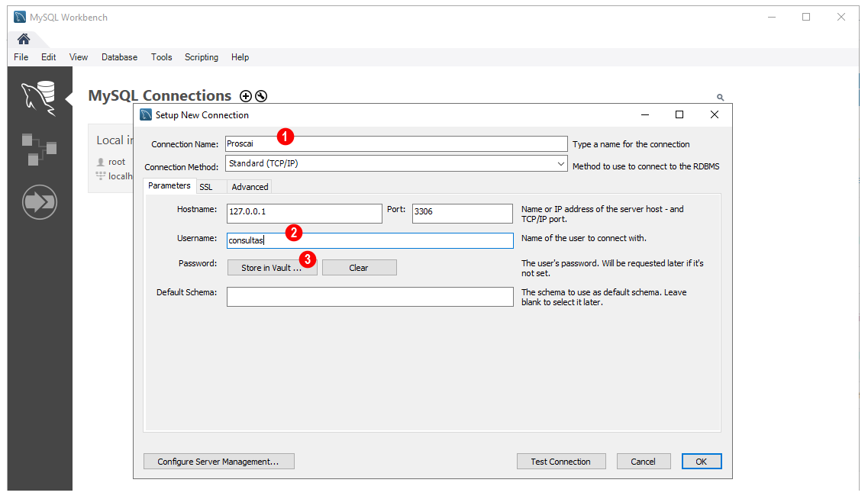Click the Hostname input field
Image resolution: width=868 pixels, height=499 pixels.
(305, 214)
